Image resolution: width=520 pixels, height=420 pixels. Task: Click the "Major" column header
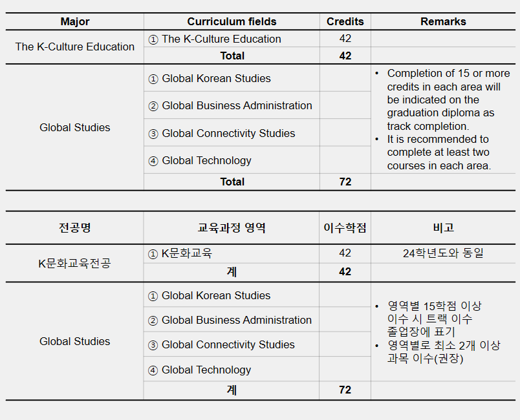point(75,21)
